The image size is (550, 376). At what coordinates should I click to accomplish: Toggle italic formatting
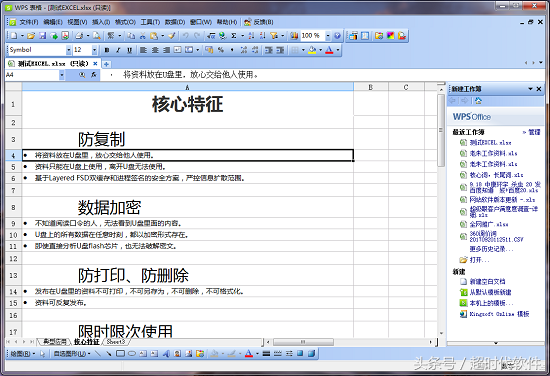[x=118, y=50]
